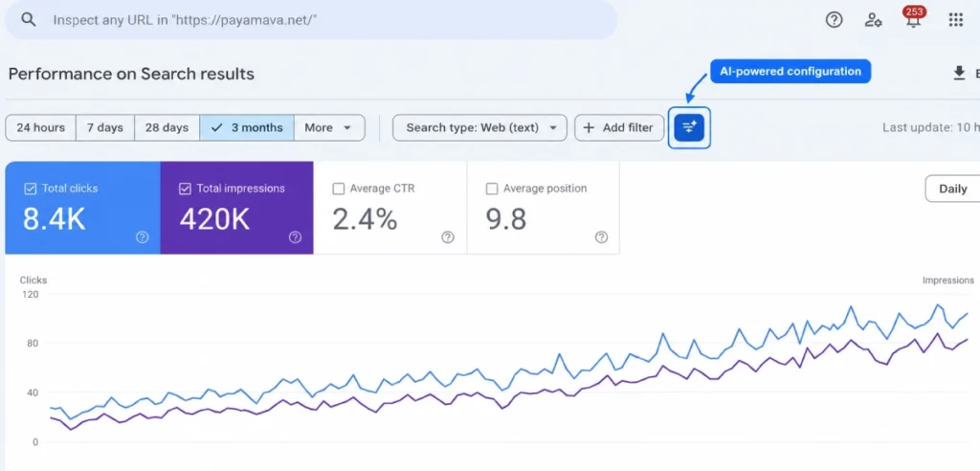Click the export download icon

click(959, 74)
